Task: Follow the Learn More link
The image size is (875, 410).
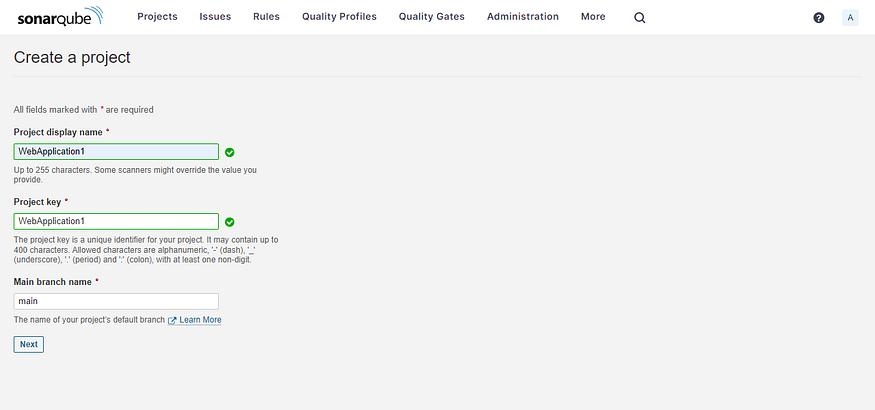Action: click(200, 320)
